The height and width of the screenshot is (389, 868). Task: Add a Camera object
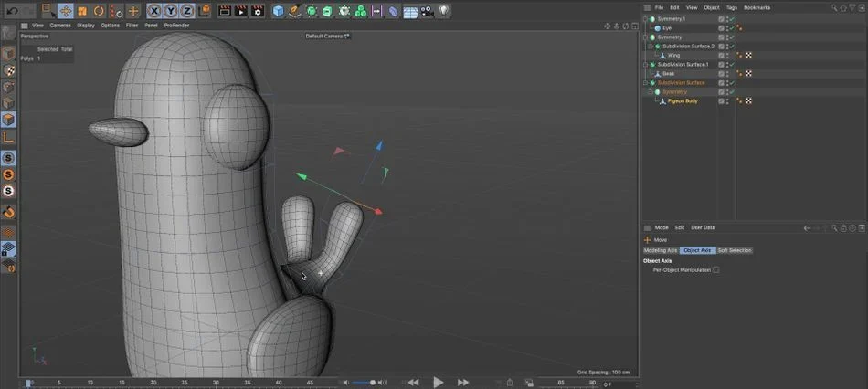pos(427,11)
